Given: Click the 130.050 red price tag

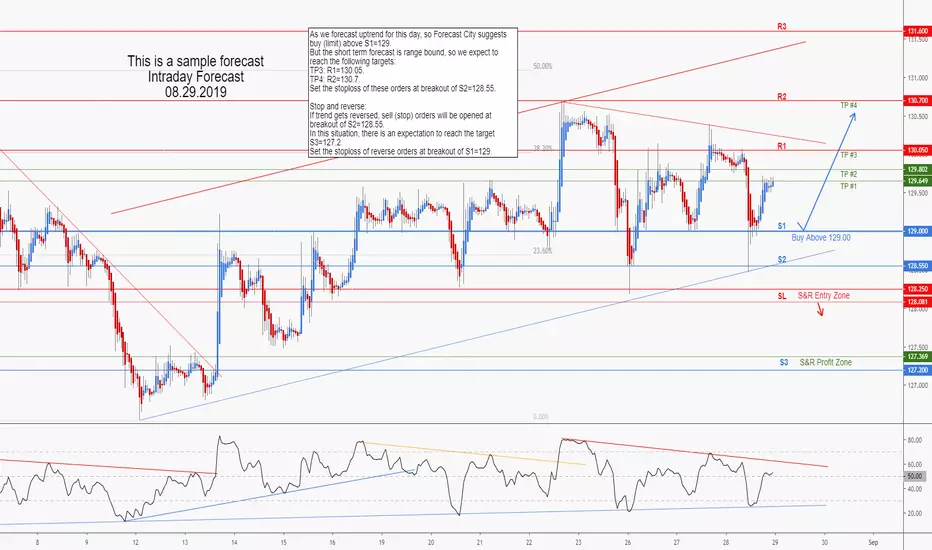Looking at the screenshot, I should tap(918, 150).
